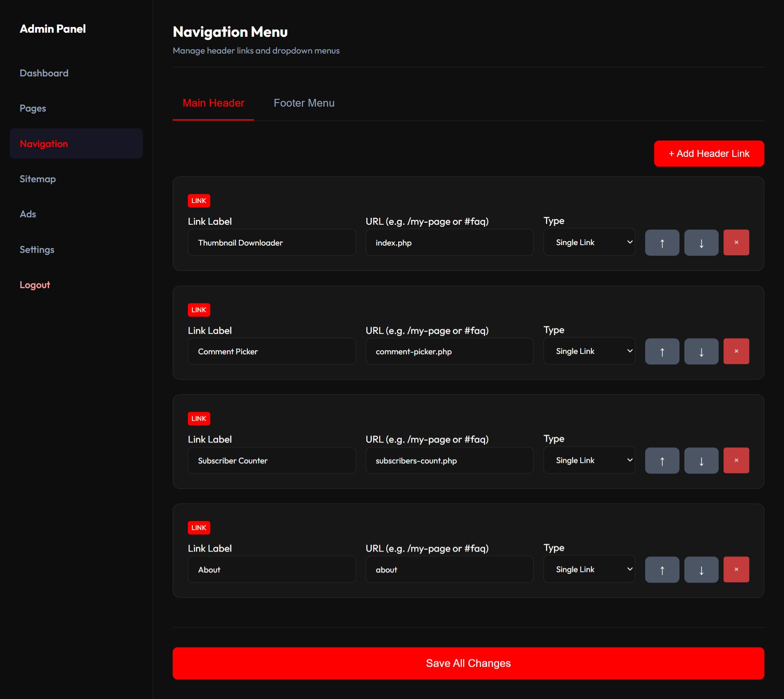Viewport: 784px width, 699px height.
Task: Open Sitemap in the sidebar
Action: (x=38, y=179)
